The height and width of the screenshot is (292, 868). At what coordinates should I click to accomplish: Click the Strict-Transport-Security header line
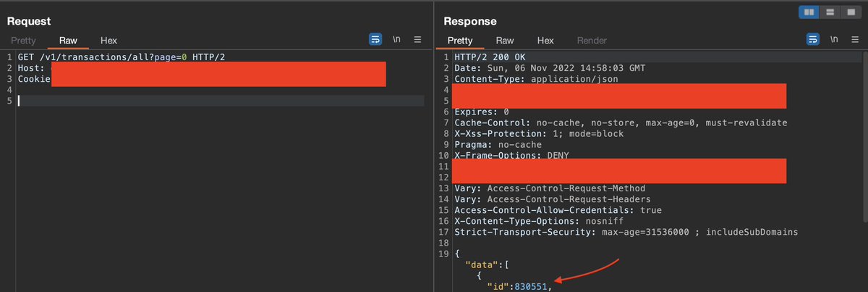coord(626,232)
